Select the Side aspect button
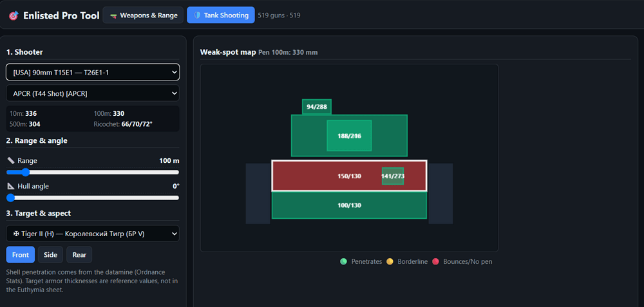The height and width of the screenshot is (307, 644). click(50, 254)
